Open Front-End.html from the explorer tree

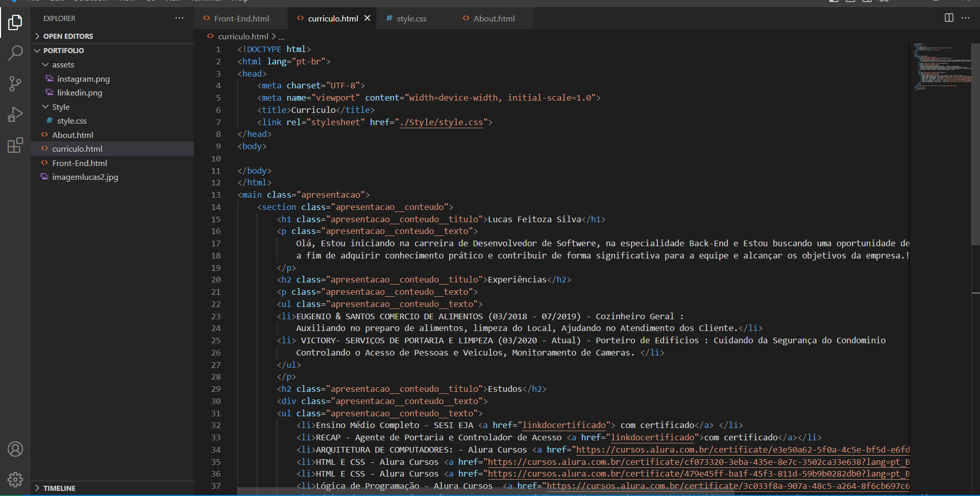[80, 163]
